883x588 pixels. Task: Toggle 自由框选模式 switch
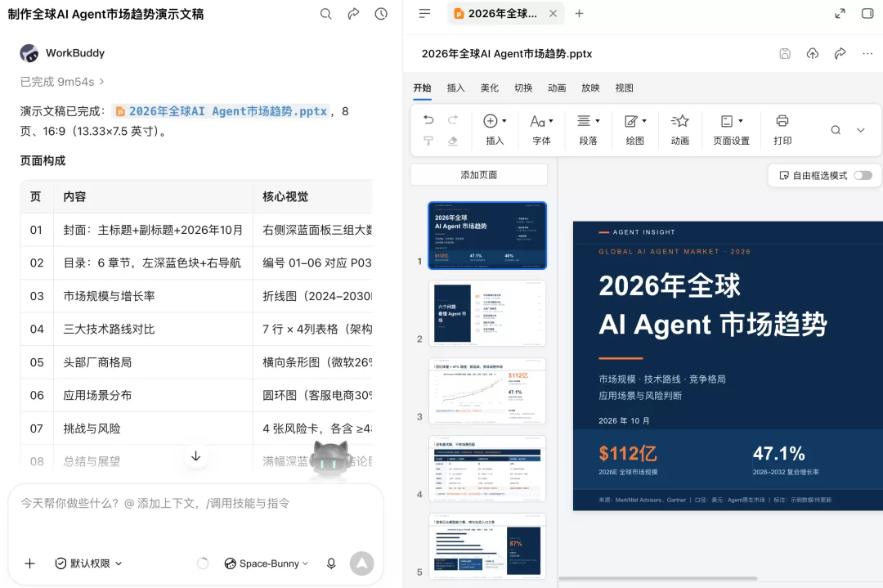point(863,176)
